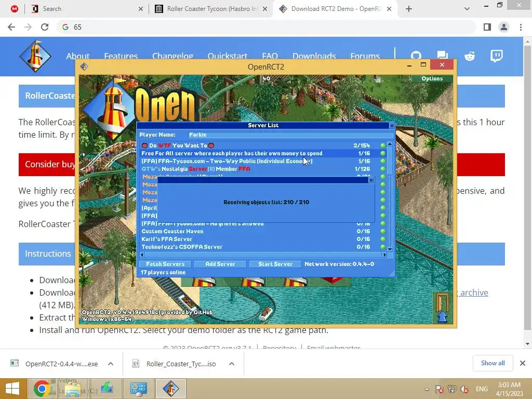Click the Add Server button
Viewport: 532px width, 399px height.
pyautogui.click(x=220, y=264)
